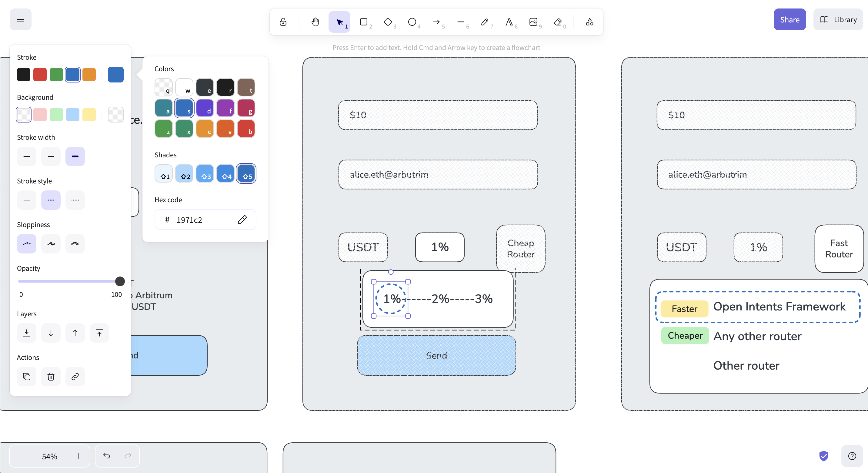The height and width of the screenshot is (473, 868).
Task: Click the Delete trash icon
Action: [51, 377]
